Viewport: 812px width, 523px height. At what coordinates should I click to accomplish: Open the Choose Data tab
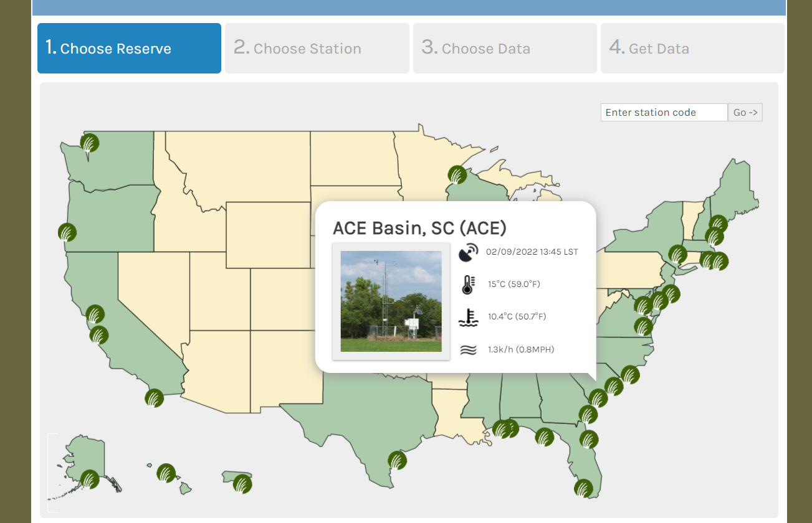(x=504, y=48)
